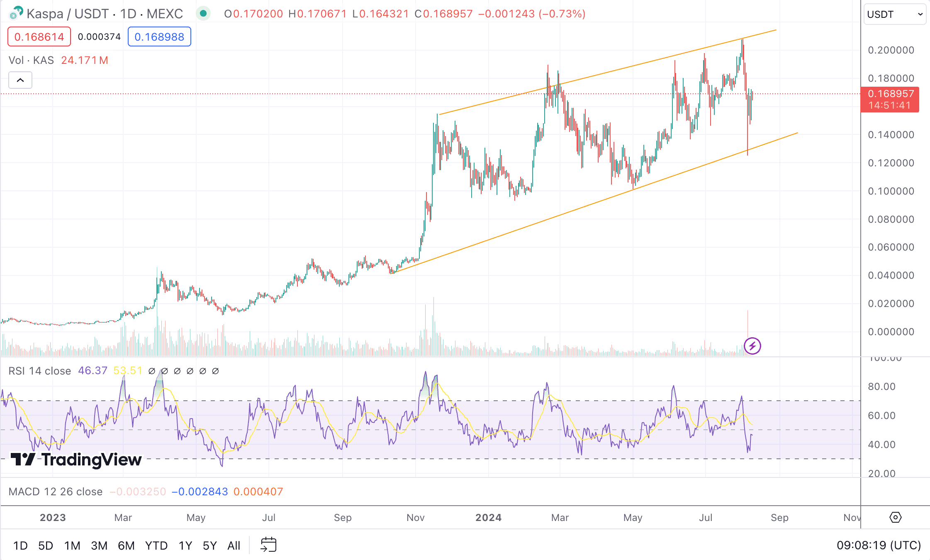This screenshot has width=930, height=560.
Task: Click the 80.00 RSI axis label
Action: click(882, 387)
